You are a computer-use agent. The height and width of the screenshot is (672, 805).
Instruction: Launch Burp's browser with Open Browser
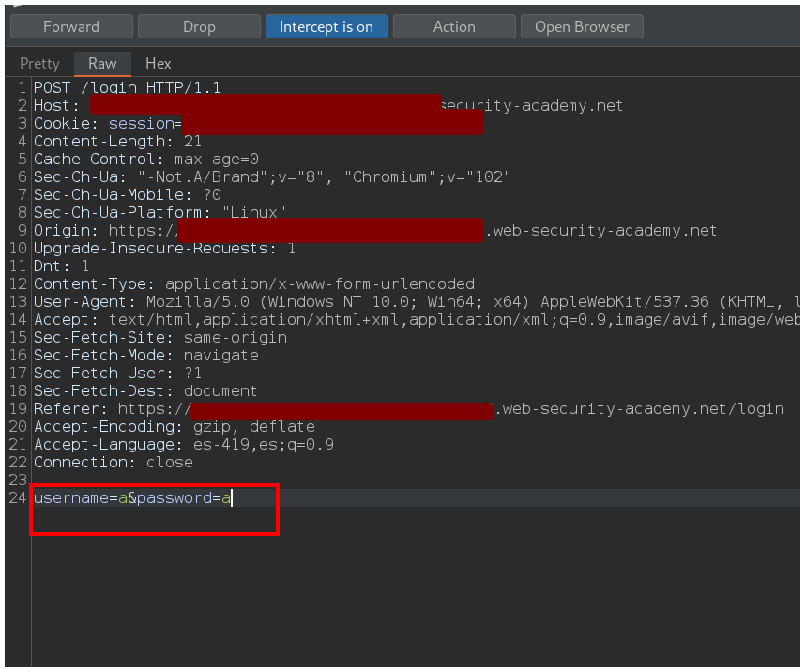[x=582, y=26]
